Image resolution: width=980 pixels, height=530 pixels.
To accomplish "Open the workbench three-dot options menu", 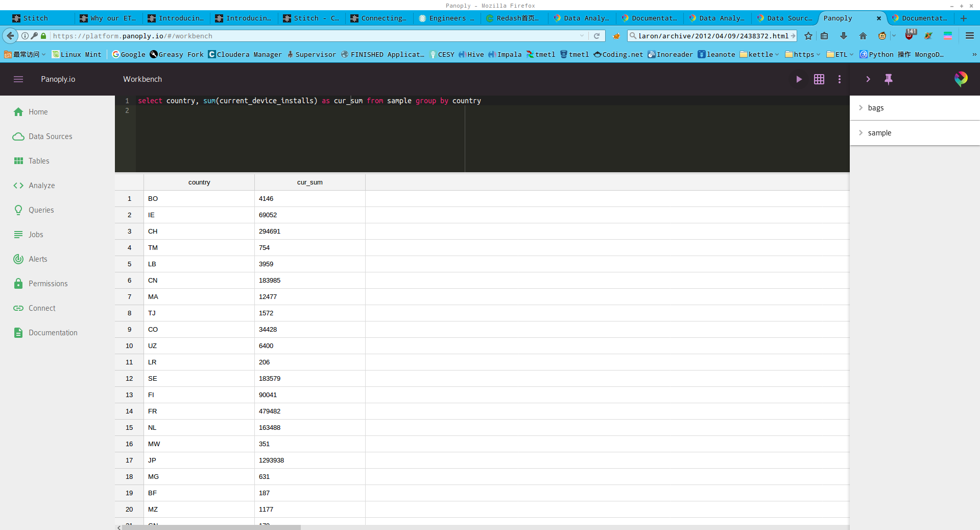I will point(840,79).
